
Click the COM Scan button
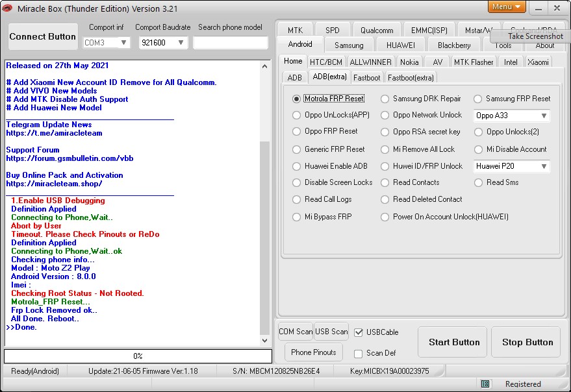pyautogui.click(x=296, y=332)
